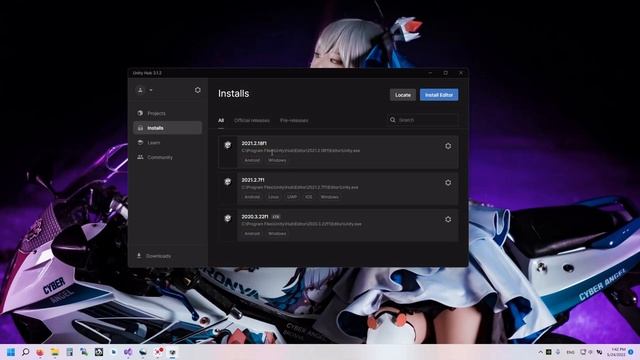The height and width of the screenshot is (360, 640).
Task: Click Unity Hub taskbar icon
Action: pos(172,352)
